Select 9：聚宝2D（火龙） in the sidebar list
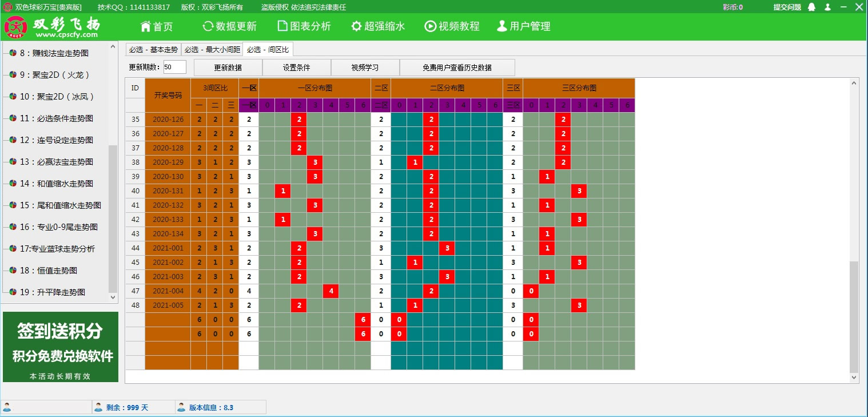 click(55, 75)
